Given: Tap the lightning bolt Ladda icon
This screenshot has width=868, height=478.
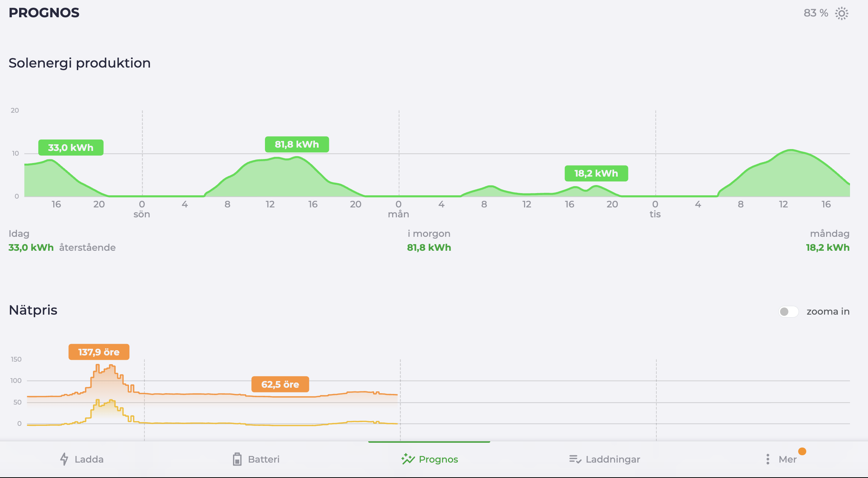Looking at the screenshot, I should click(64, 459).
